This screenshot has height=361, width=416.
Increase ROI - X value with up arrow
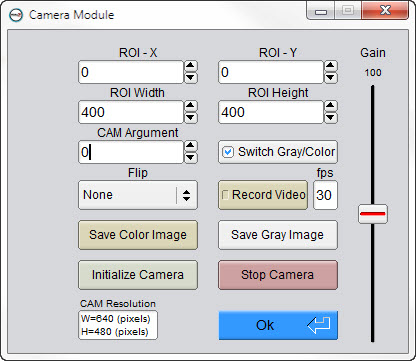click(x=190, y=66)
